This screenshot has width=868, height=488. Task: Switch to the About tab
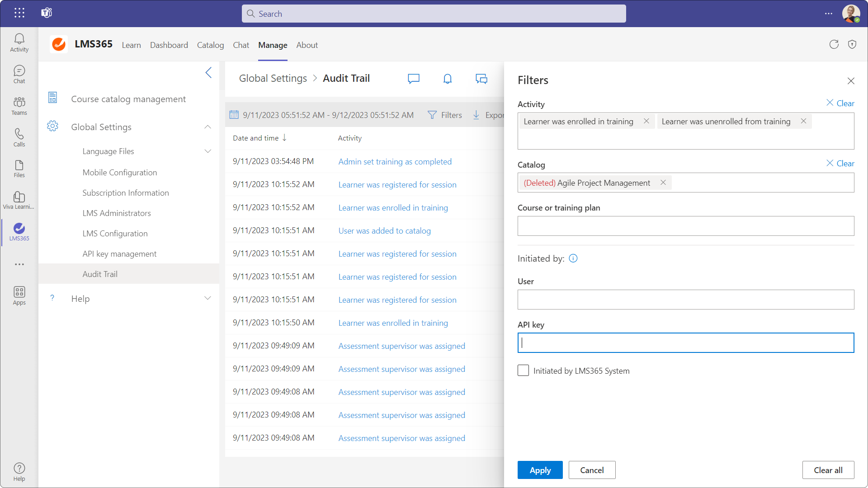click(x=307, y=45)
